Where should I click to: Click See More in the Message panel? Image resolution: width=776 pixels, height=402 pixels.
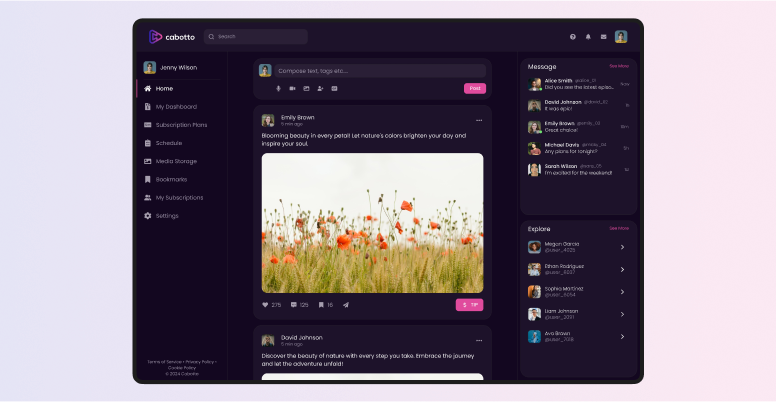pos(619,66)
